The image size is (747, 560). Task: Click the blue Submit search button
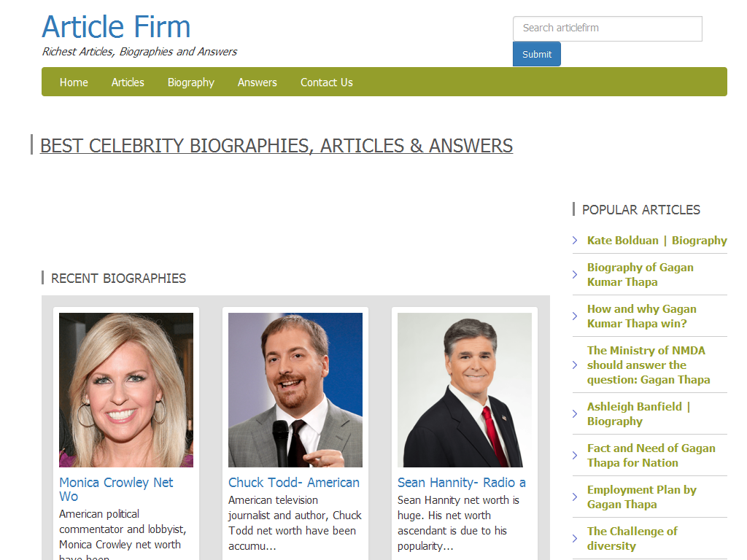click(x=537, y=54)
